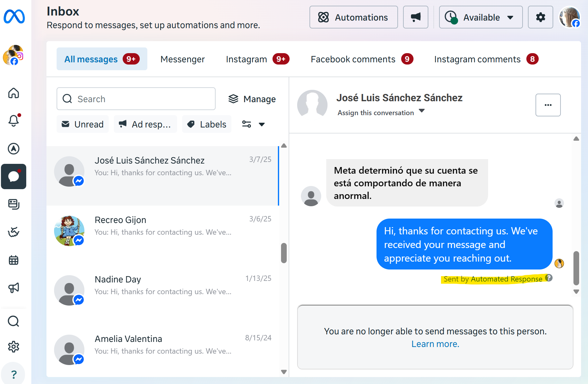This screenshot has width=588, height=384.
Task: Click the conversation list scrollbar handle
Action: click(284, 253)
